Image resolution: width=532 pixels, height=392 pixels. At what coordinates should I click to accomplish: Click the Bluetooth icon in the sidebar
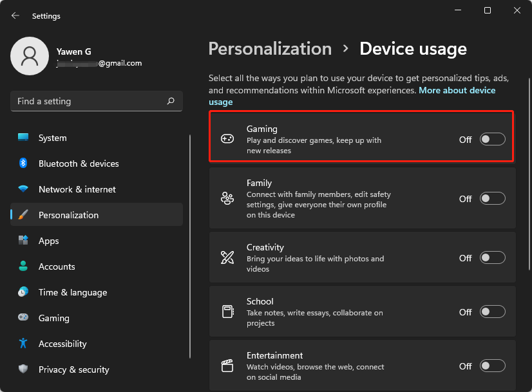23,163
